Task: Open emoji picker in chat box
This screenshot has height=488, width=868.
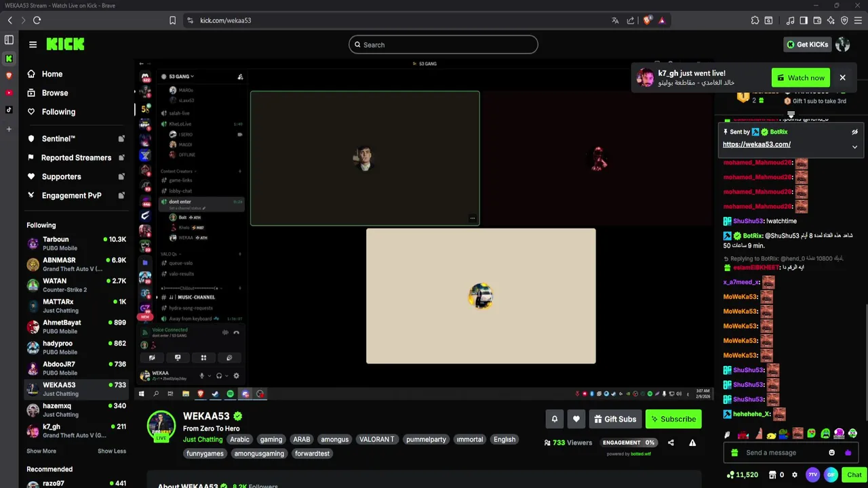Action: (832, 453)
